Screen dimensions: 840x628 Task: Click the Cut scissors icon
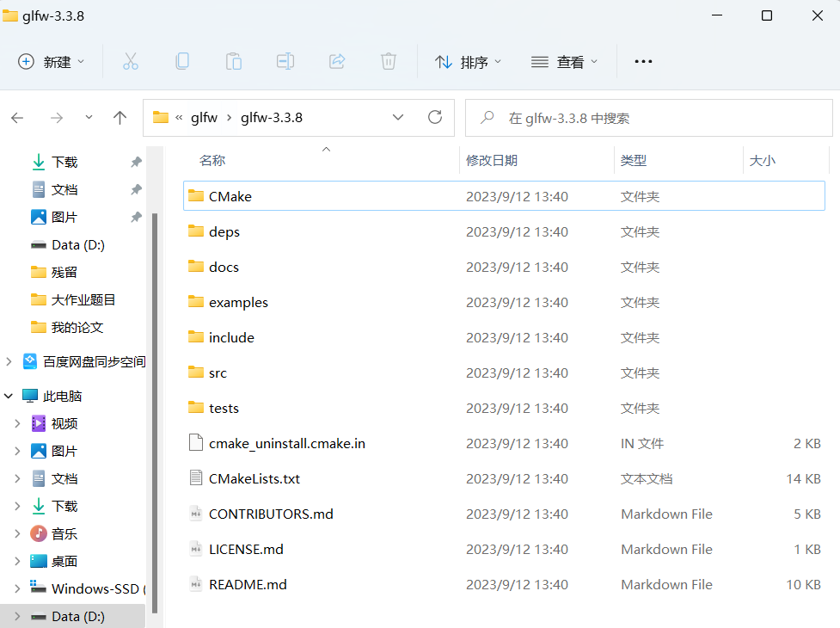click(x=130, y=62)
